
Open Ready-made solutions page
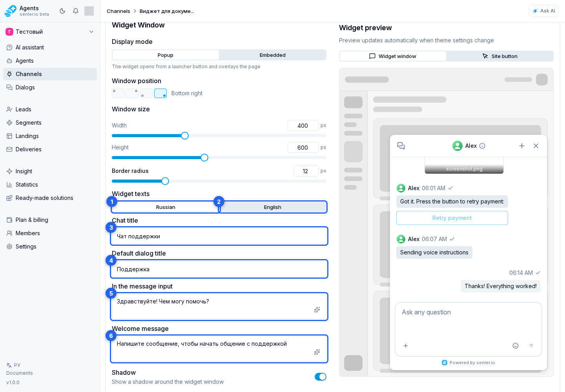(50, 198)
